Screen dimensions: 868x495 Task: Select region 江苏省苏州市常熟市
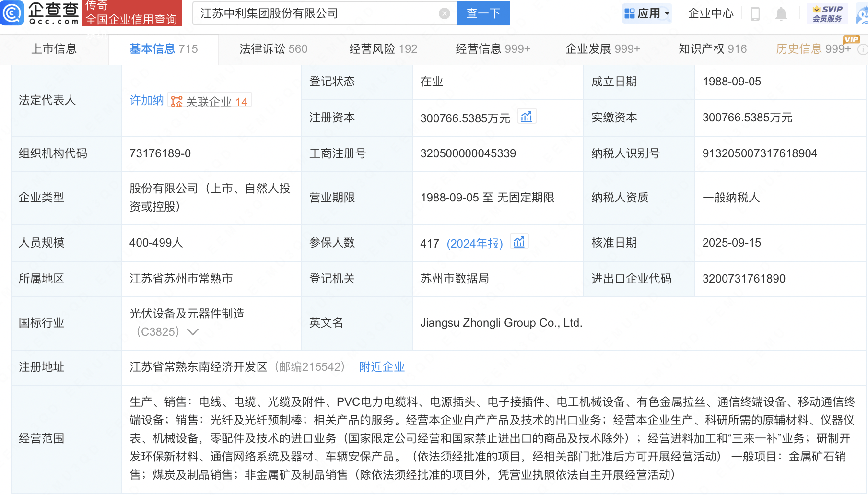point(181,279)
